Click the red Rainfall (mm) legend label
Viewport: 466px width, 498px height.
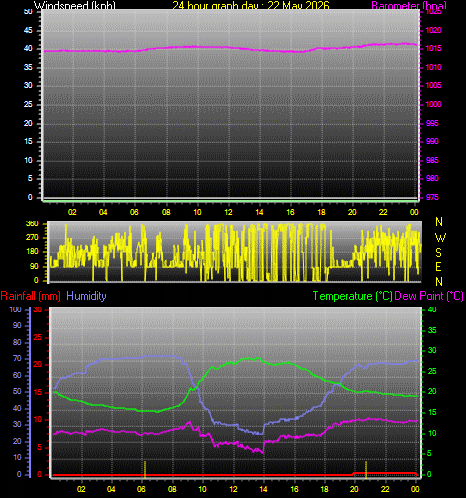31,296
